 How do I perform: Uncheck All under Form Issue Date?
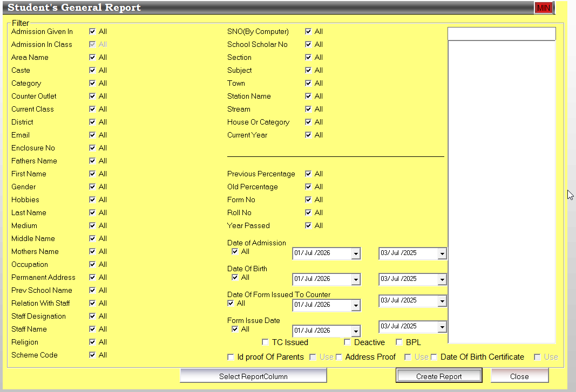(x=235, y=329)
